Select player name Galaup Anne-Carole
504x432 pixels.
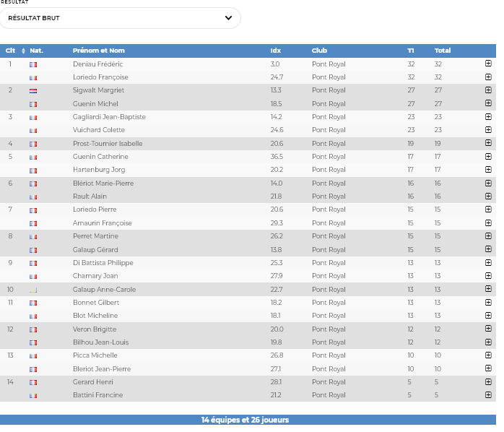[104, 289]
